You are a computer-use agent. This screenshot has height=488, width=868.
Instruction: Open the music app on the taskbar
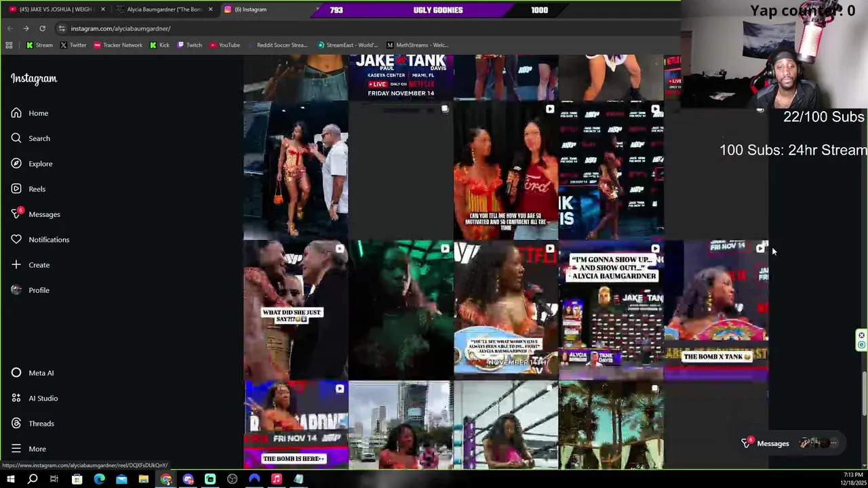coord(276,479)
